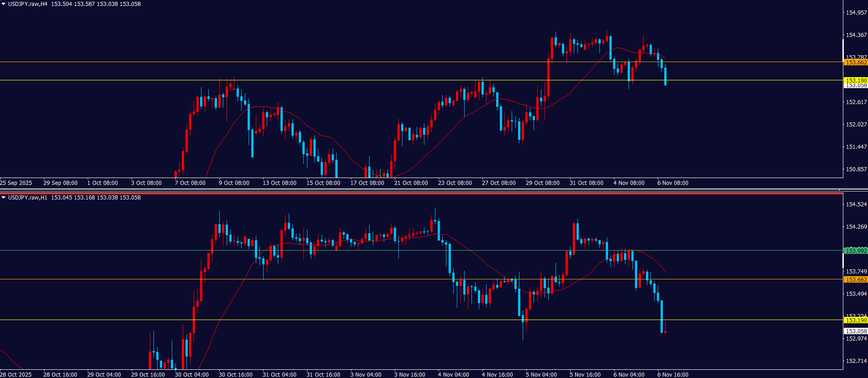Viewport: 868px width, 378px height.
Task: Click '25 Sep 2025' on H4 time axis
Action: tap(16, 183)
